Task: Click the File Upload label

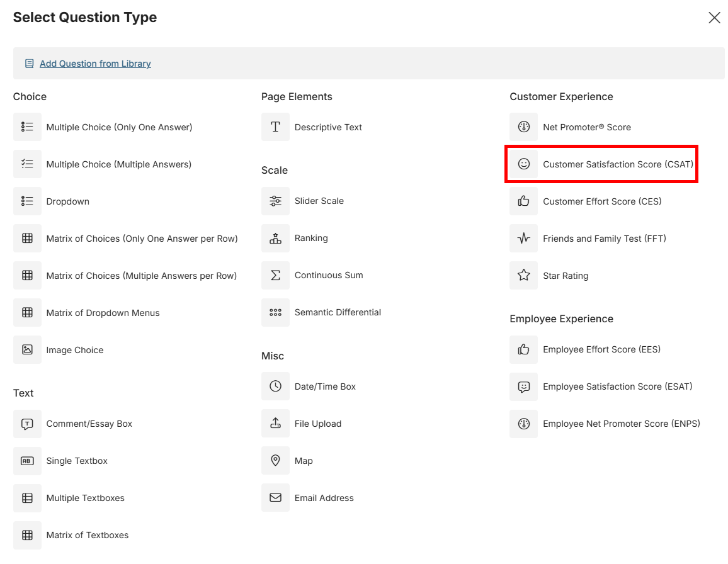Action: (x=317, y=424)
